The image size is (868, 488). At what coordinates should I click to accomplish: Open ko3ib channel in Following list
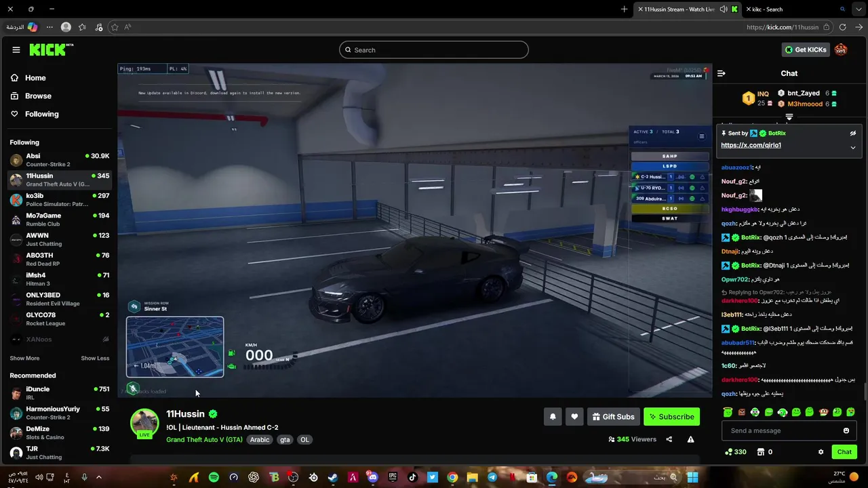60,200
